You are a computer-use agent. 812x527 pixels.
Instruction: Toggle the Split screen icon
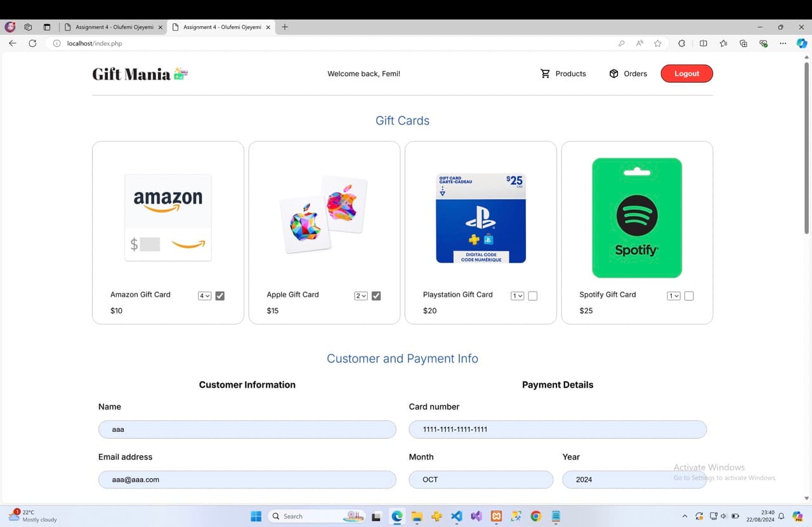point(704,43)
